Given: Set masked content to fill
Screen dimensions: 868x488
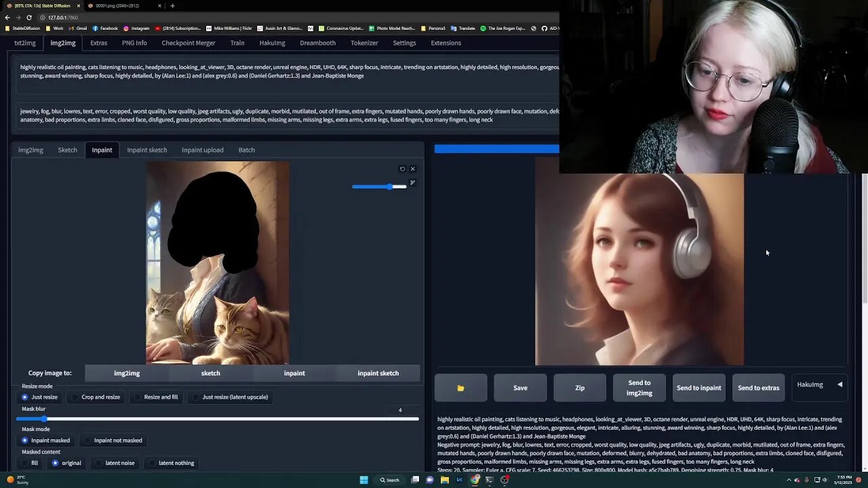Looking at the screenshot, I should click(x=30, y=463).
